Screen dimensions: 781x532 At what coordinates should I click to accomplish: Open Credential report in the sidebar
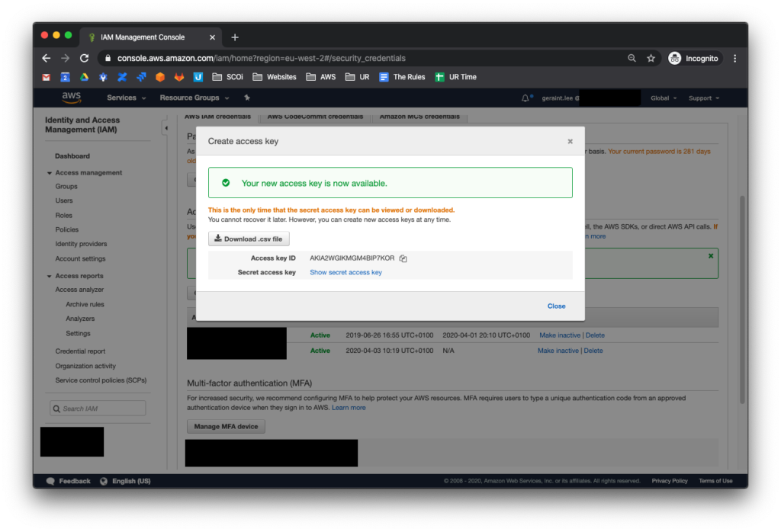[x=80, y=351]
